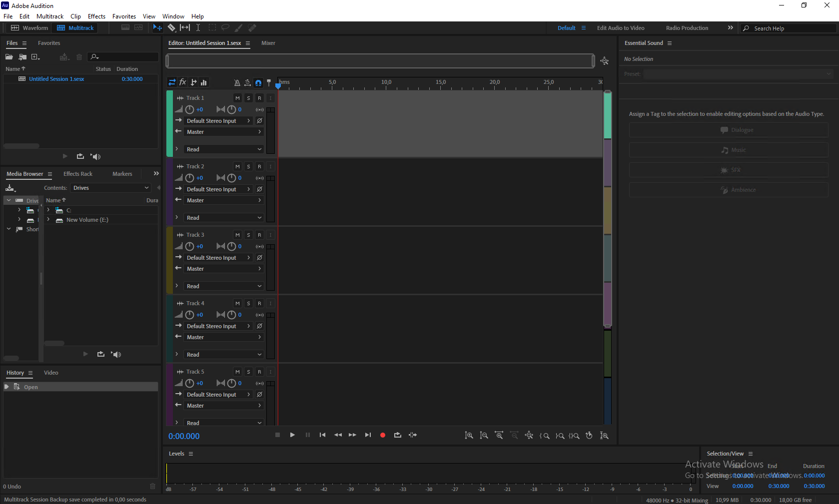Toggle snapping magnet icon
Viewport: 839px width, 504px height.
click(258, 82)
